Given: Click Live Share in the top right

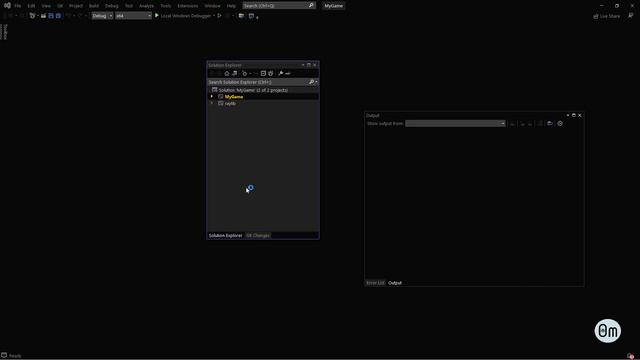Looking at the screenshot, I should pos(607,16).
